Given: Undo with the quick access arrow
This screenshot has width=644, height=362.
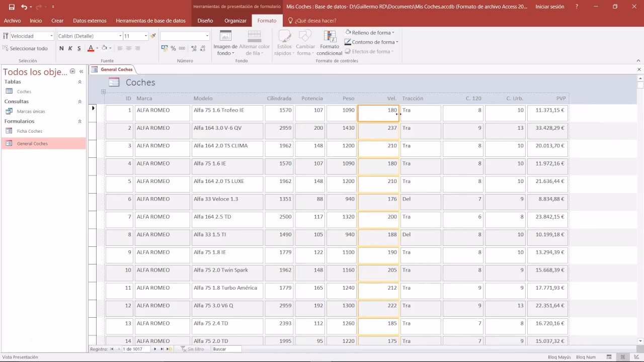Looking at the screenshot, I should coord(24,7).
